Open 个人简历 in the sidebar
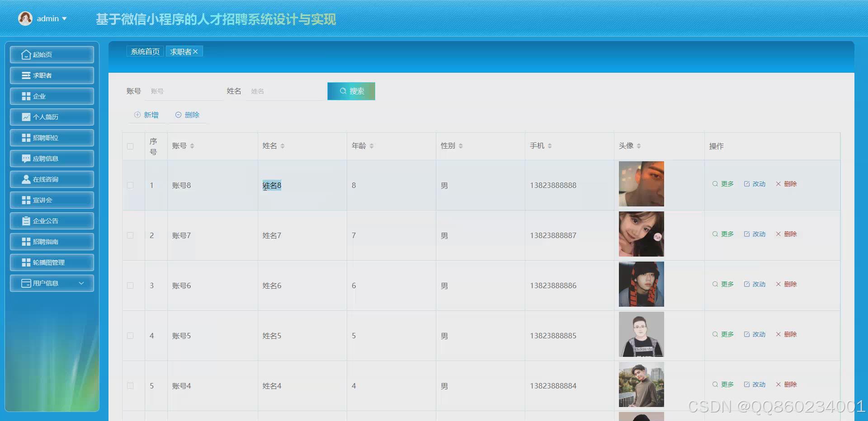The image size is (868, 421). click(x=52, y=117)
